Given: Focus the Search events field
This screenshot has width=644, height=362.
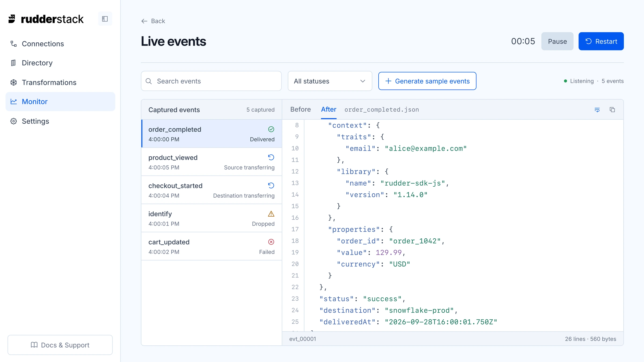Looking at the screenshot, I should 211,81.
